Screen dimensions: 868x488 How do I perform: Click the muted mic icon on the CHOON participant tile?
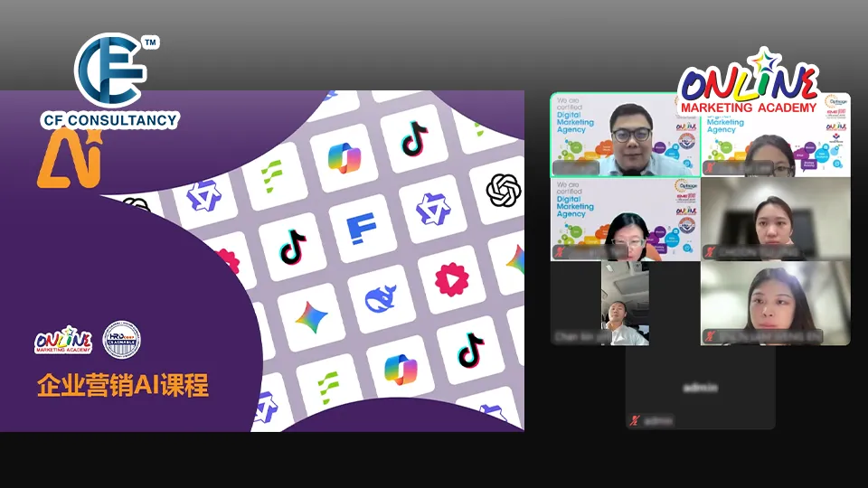[710, 252]
